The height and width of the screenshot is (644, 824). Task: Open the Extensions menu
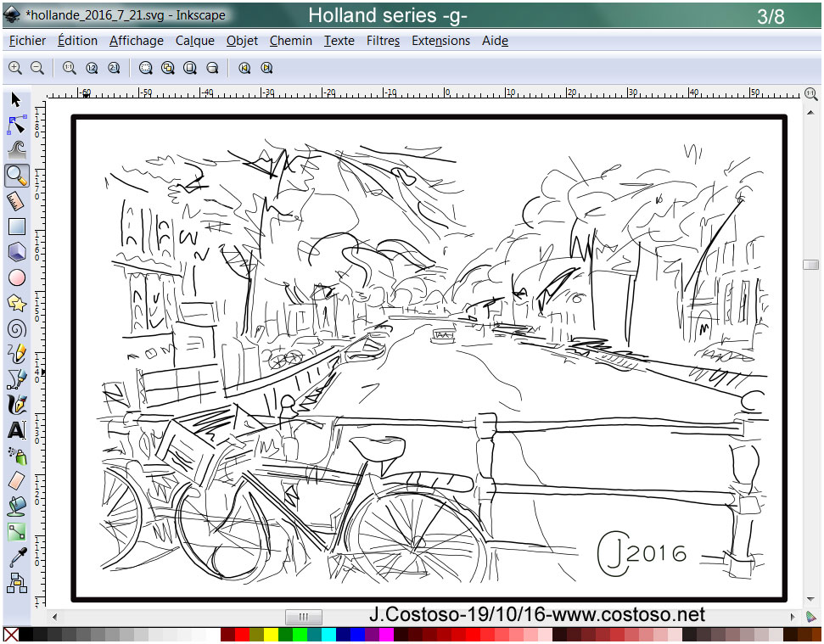click(x=440, y=41)
